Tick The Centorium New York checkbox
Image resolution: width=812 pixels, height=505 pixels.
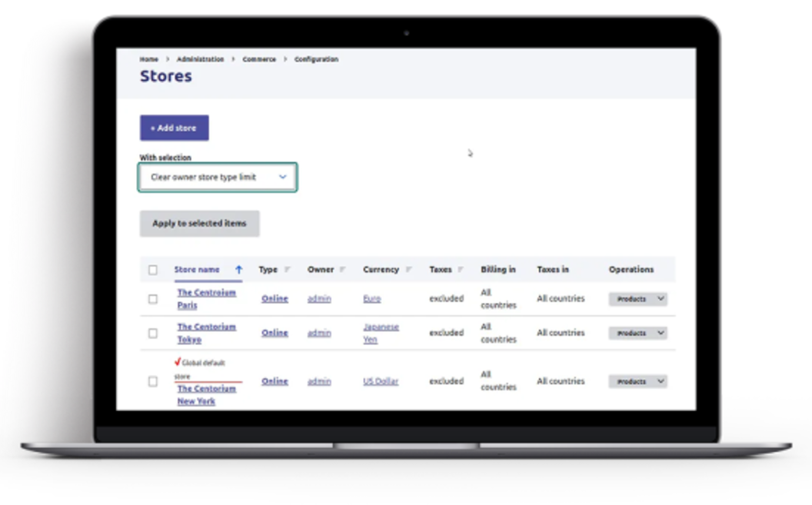pos(153,381)
